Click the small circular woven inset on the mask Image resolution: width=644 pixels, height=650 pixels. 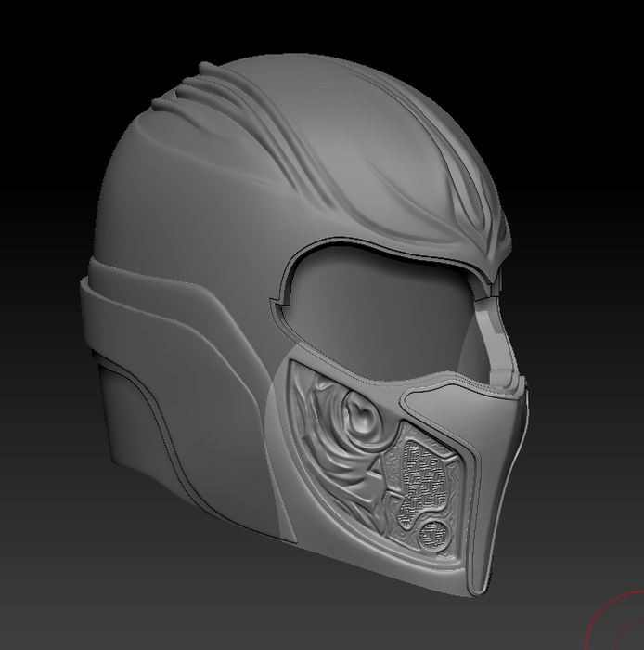pos(434,536)
